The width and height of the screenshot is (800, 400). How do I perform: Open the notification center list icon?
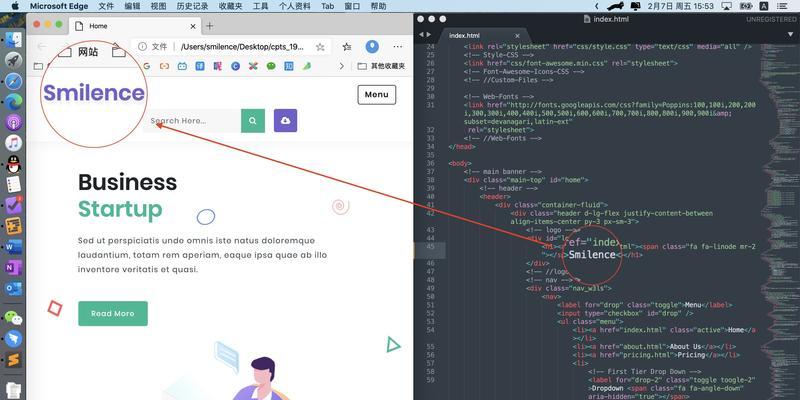point(781,6)
